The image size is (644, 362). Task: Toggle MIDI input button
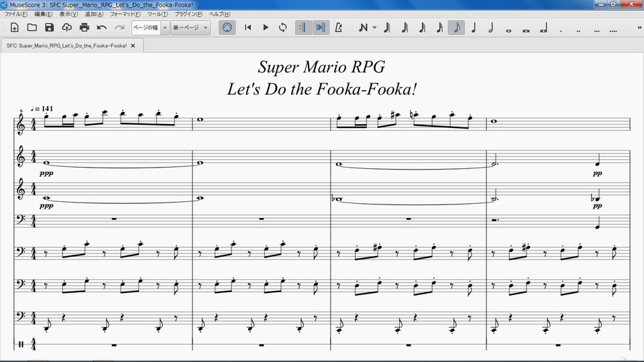(x=227, y=27)
